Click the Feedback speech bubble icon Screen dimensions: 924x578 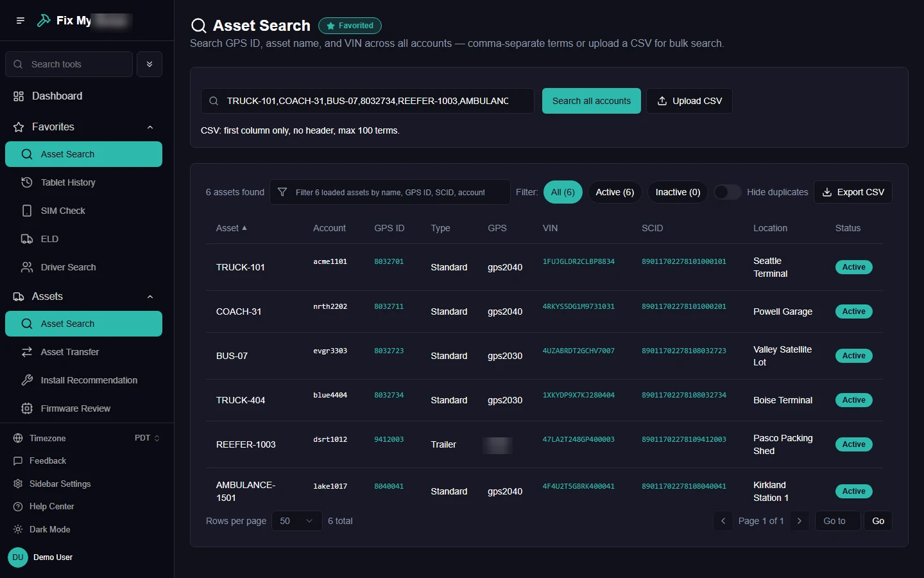point(18,461)
